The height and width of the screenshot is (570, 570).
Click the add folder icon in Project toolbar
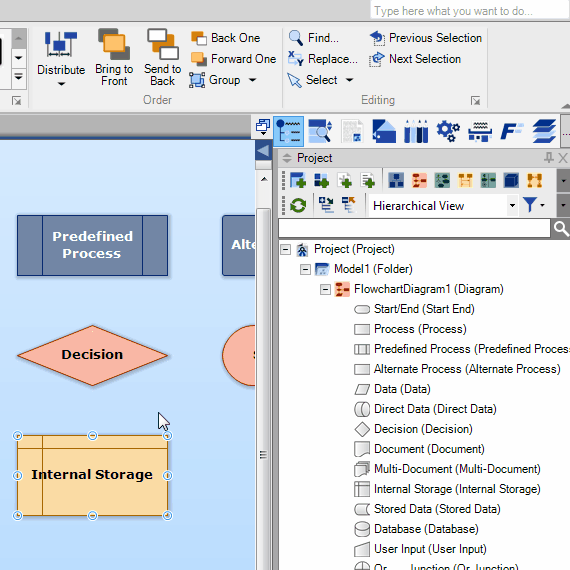(x=298, y=180)
